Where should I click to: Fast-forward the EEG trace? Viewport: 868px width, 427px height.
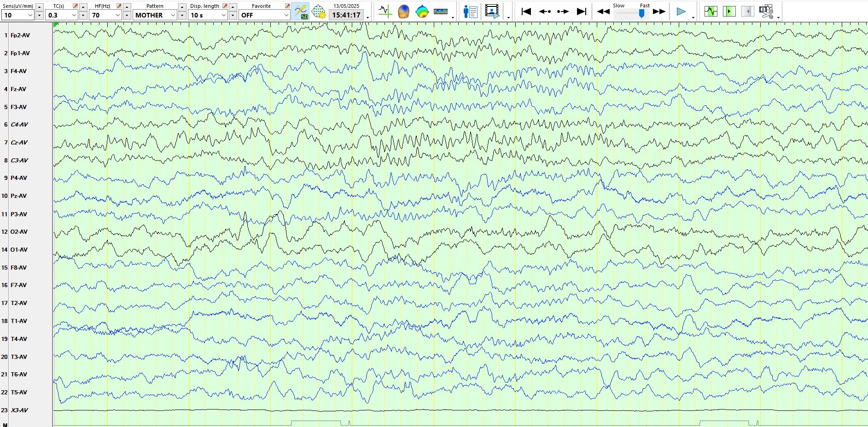pyautogui.click(x=659, y=12)
